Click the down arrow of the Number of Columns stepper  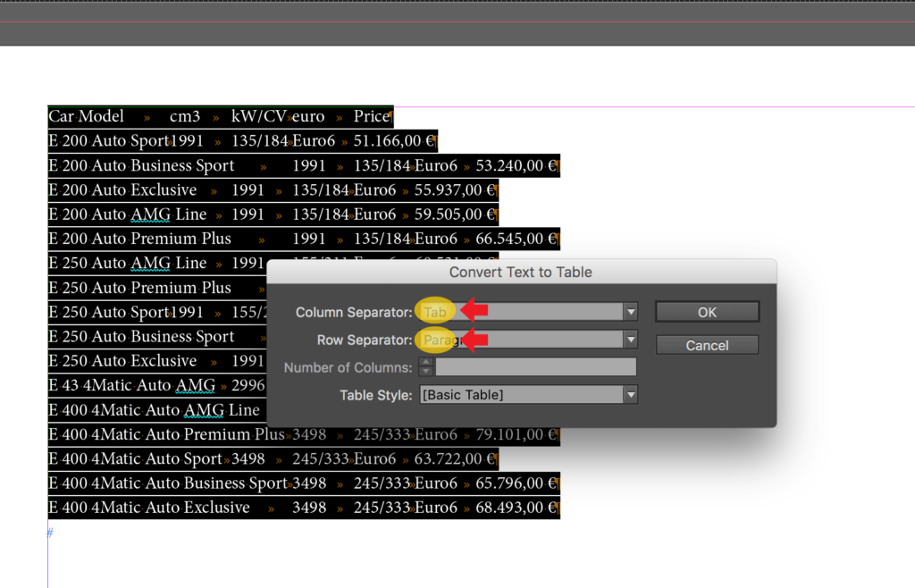tap(425, 371)
